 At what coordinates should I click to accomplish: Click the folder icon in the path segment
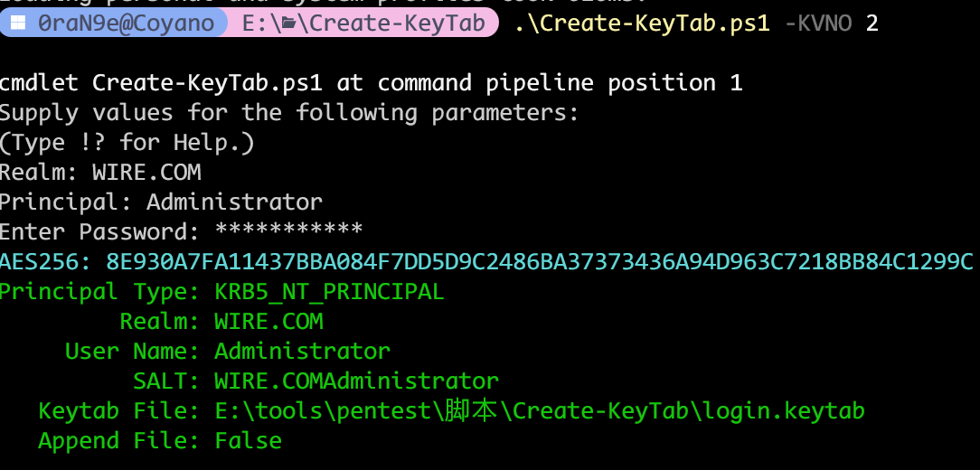(289, 23)
